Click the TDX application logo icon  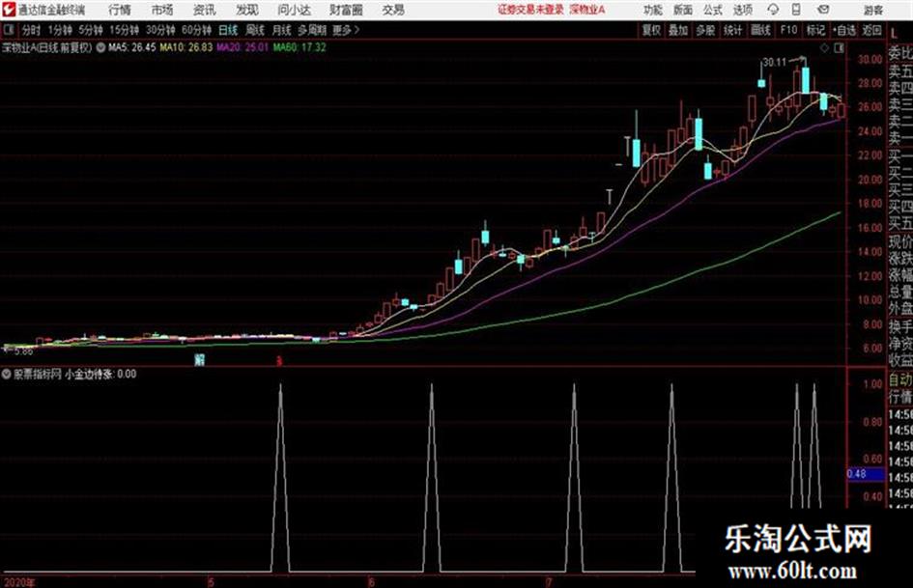coord(8,10)
